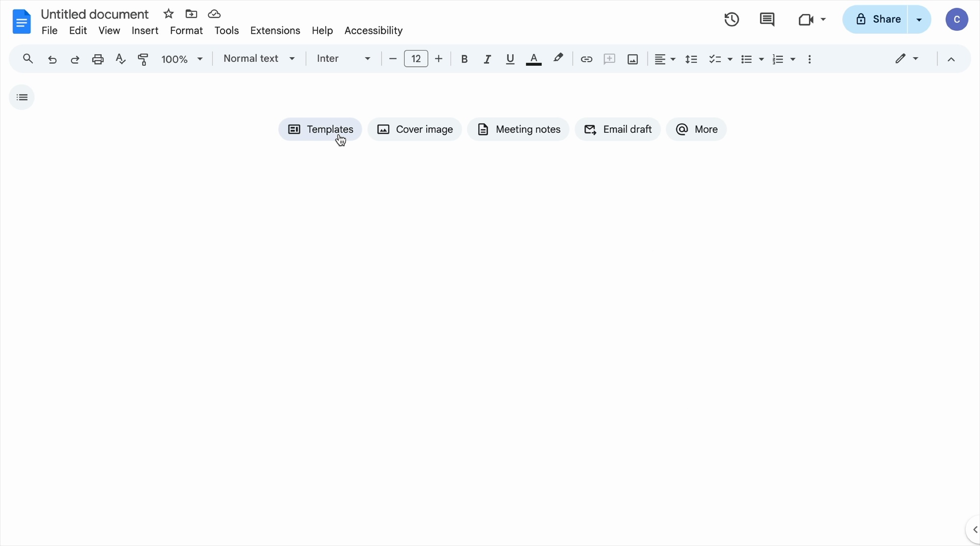Click the Bold formatting icon

(x=464, y=58)
